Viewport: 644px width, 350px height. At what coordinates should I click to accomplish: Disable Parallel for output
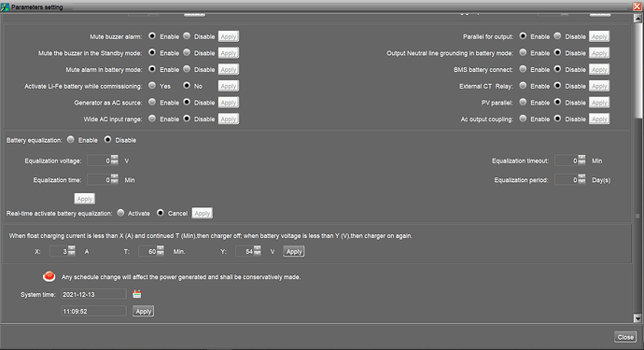click(x=557, y=36)
